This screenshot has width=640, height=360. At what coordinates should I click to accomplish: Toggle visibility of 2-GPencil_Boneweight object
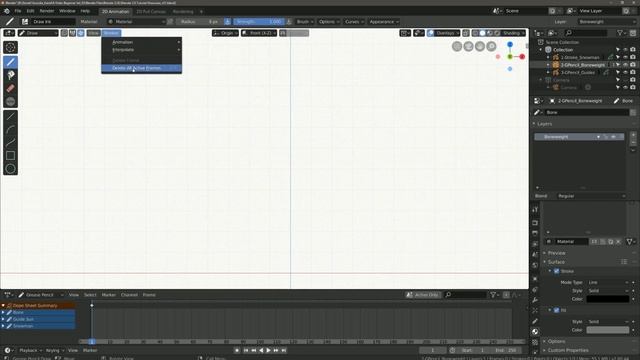click(x=625, y=65)
